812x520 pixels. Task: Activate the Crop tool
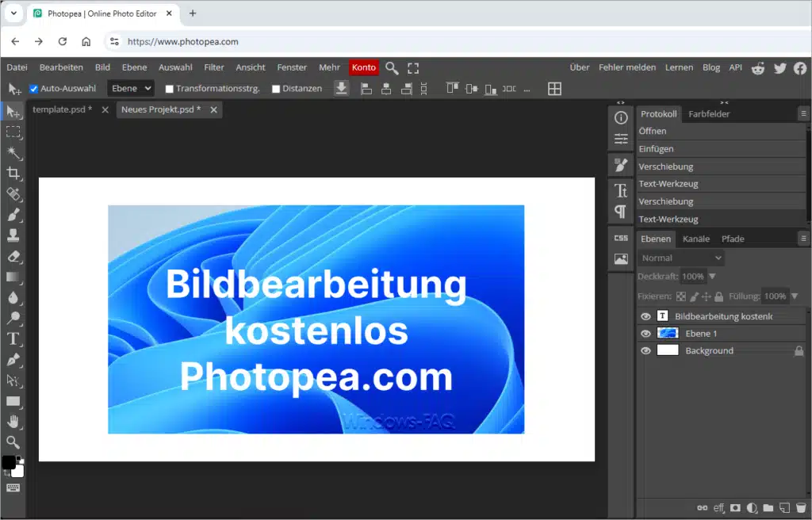[x=11, y=174]
